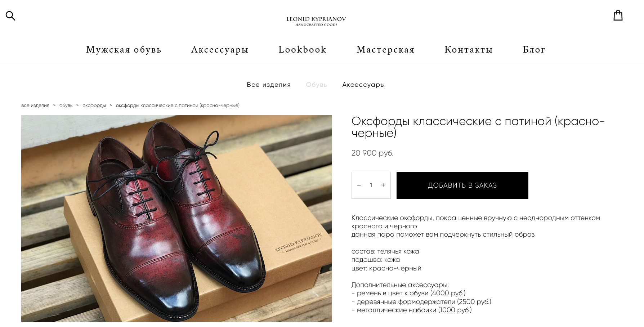Open Мужская обувь menu

coord(124,50)
